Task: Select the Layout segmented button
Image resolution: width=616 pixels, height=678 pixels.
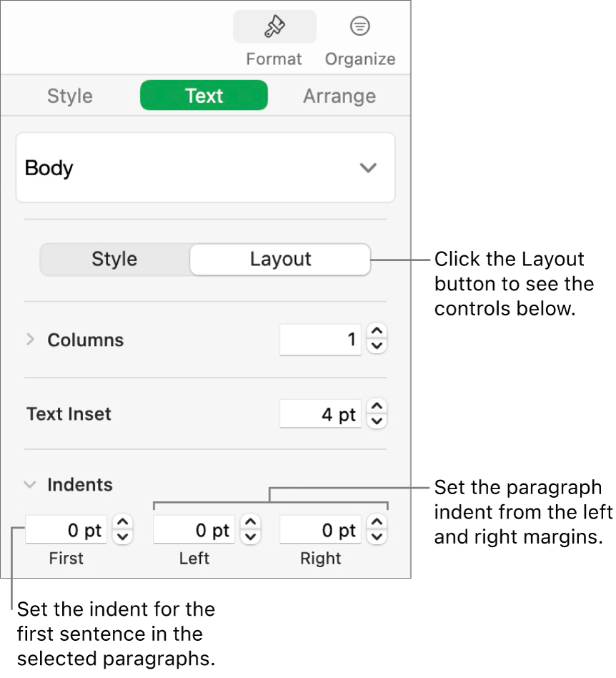Action: (x=279, y=260)
